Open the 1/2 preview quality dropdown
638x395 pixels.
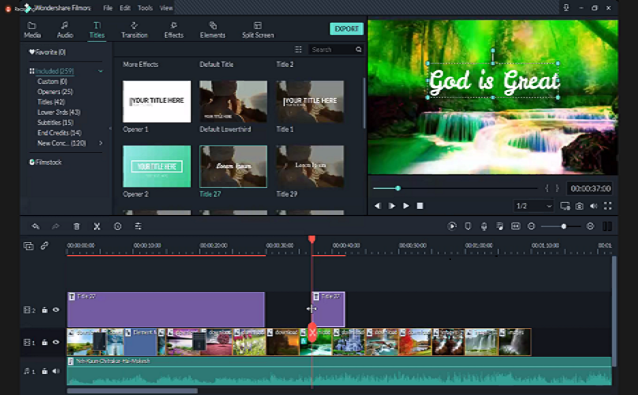tap(533, 206)
